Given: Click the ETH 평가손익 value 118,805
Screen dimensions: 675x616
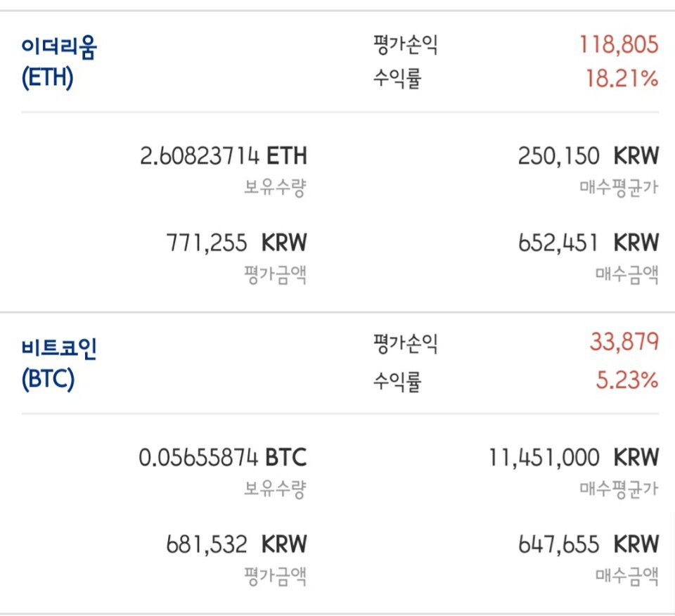Looking at the screenshot, I should [622, 44].
